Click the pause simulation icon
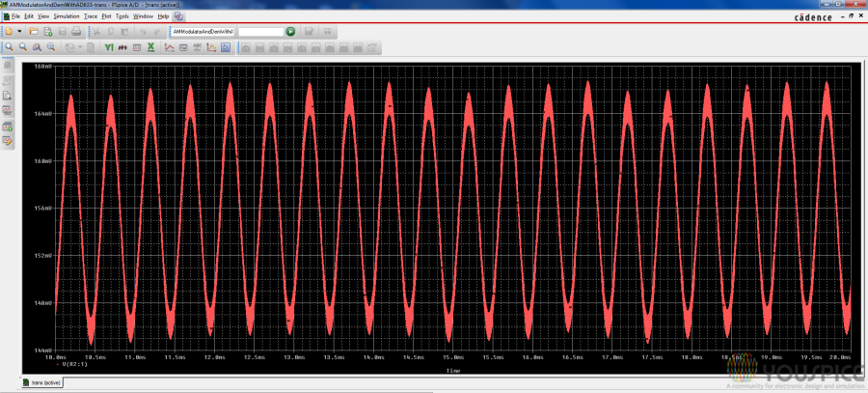This screenshot has height=393, width=868. (x=328, y=32)
